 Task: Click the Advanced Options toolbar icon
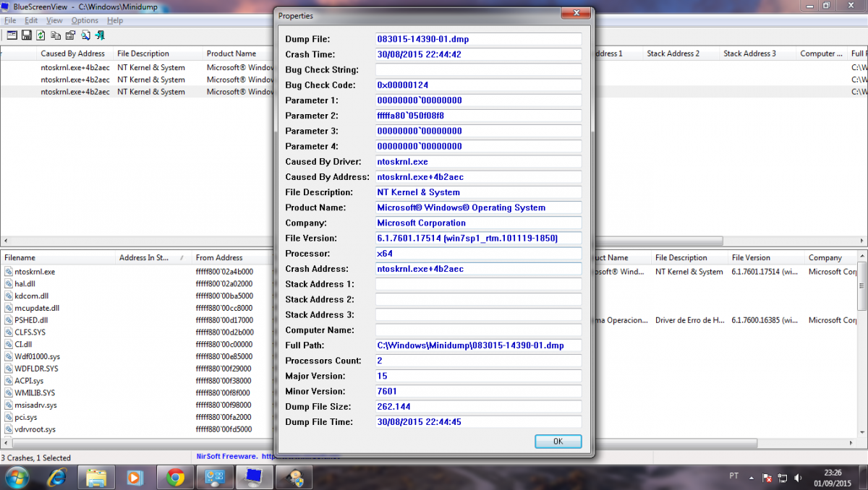pos(12,35)
